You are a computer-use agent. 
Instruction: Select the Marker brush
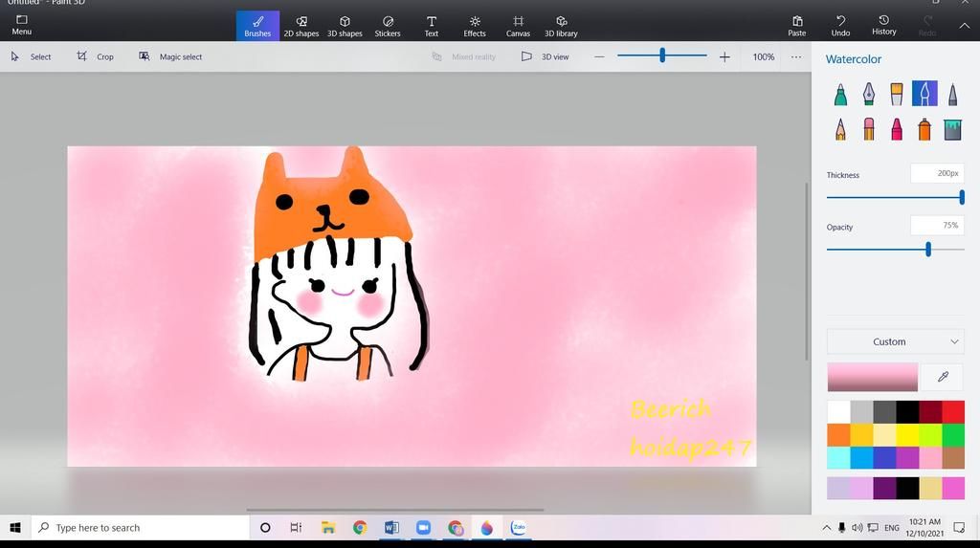[840, 94]
